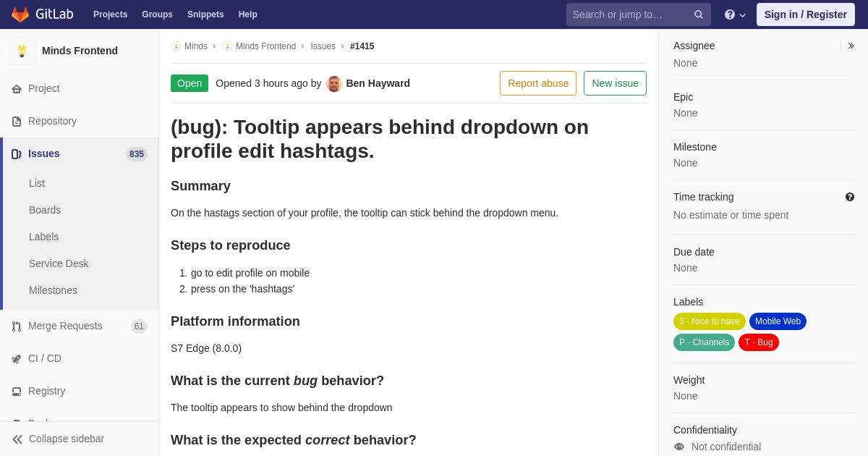Click the Merge Requests count badge 61
The height and width of the screenshot is (456, 868).
139,326
